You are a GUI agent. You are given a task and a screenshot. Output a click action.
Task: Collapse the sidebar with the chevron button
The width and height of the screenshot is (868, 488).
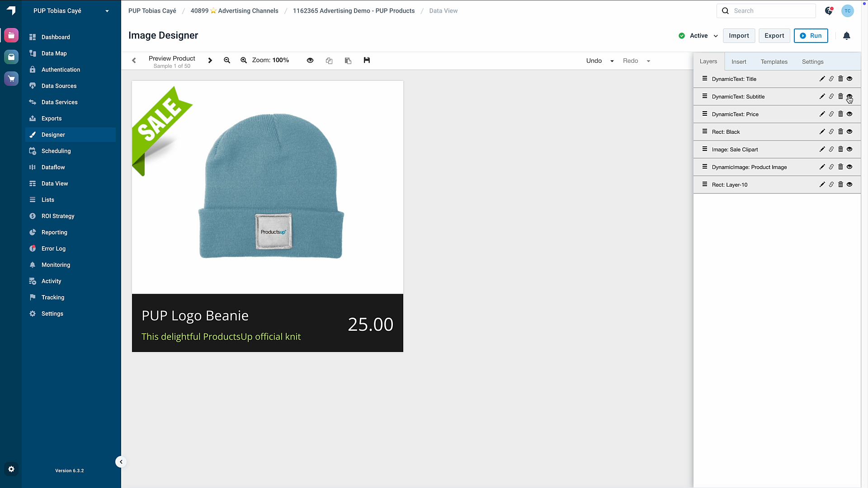pos(121,462)
